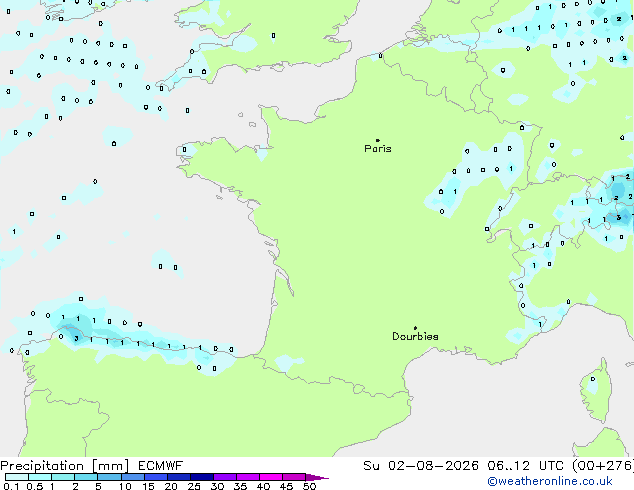This screenshot has height=490, width=634.
Task: Select the 30 mm purple legend swatch
Action: [x=225, y=477]
